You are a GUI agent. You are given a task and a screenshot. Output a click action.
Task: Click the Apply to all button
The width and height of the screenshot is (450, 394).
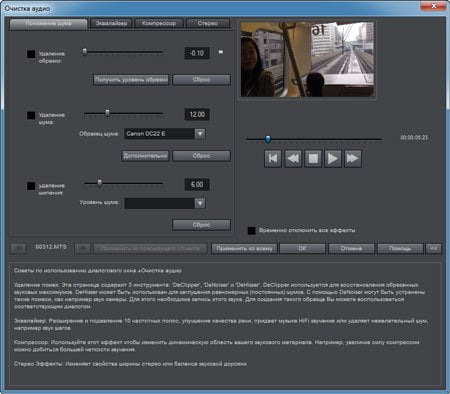pos(244,249)
